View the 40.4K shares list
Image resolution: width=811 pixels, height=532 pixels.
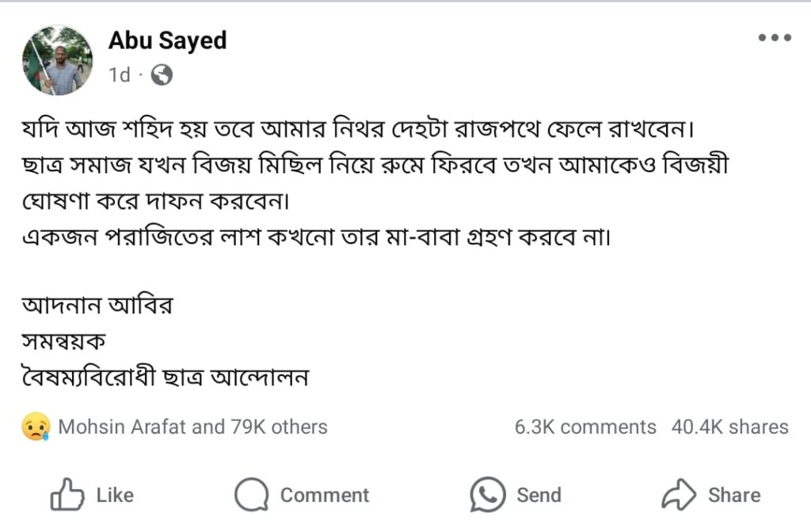coord(729,427)
